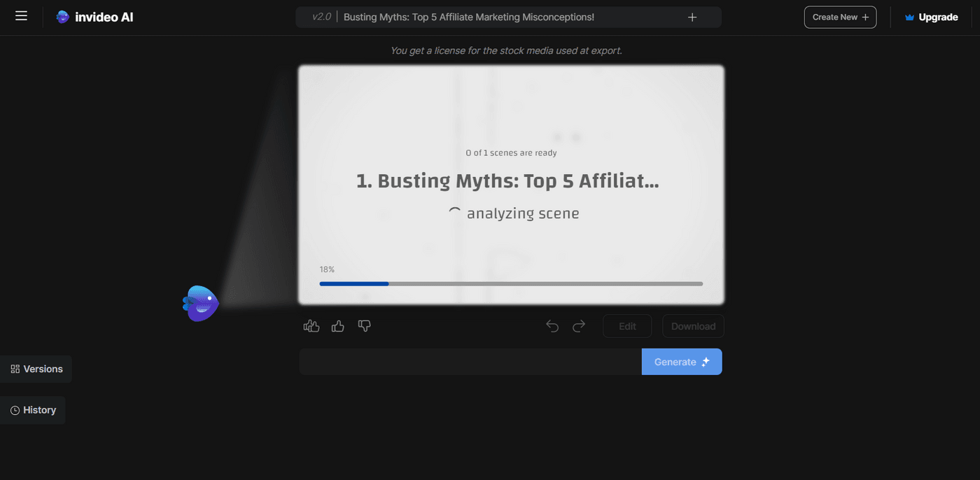This screenshot has width=980, height=480.
Task: Click the super-like double thumbs up icon
Action: click(311, 325)
